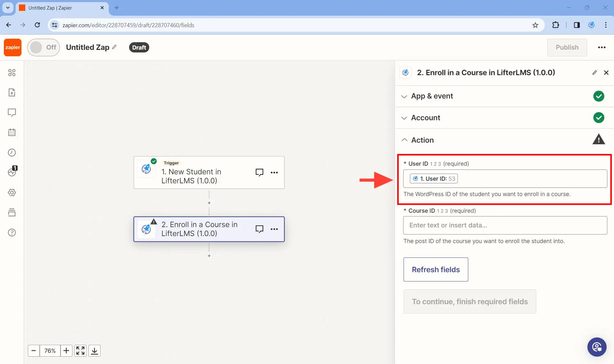The height and width of the screenshot is (364, 614).
Task: Open the Settings gear in the sidebar
Action: 12,192
